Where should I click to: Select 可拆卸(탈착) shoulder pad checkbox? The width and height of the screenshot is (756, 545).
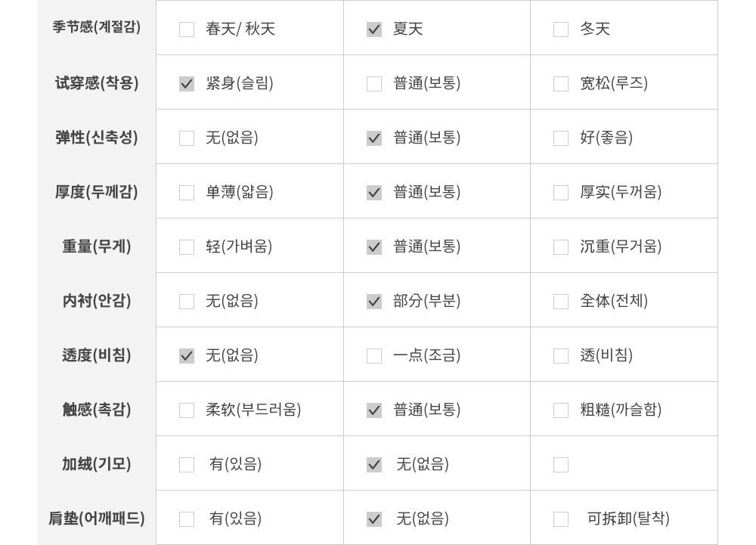pos(561,519)
